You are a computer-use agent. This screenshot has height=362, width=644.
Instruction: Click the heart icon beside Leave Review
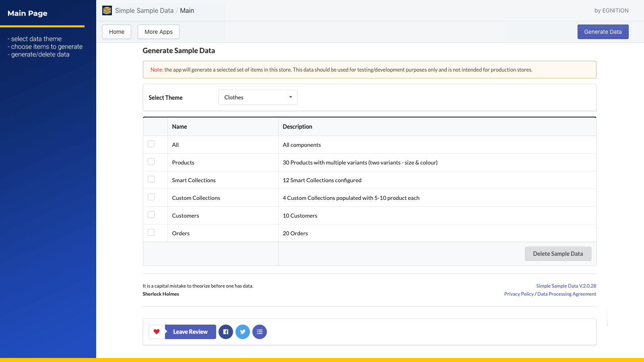157,332
